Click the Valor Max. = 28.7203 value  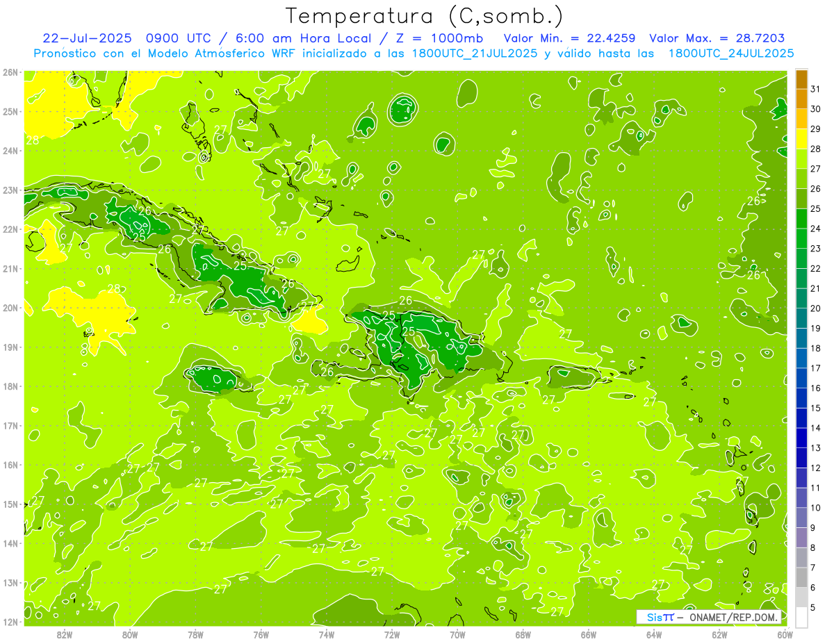pos(717,38)
